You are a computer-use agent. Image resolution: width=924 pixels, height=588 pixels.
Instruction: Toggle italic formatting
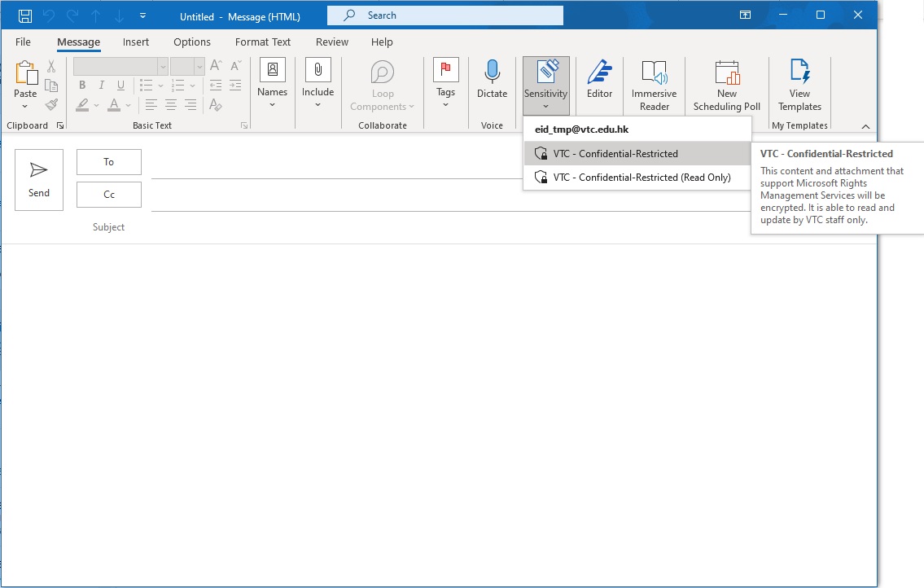pos(101,85)
